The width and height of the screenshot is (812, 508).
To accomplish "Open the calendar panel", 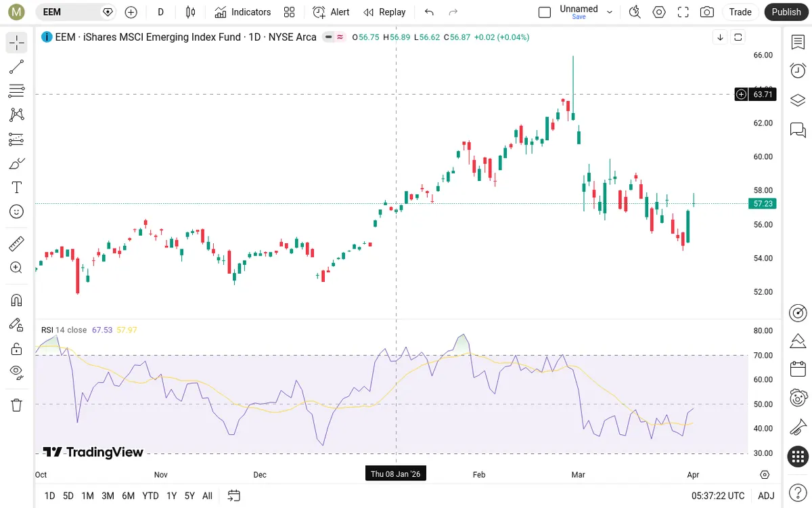I will coord(798,369).
